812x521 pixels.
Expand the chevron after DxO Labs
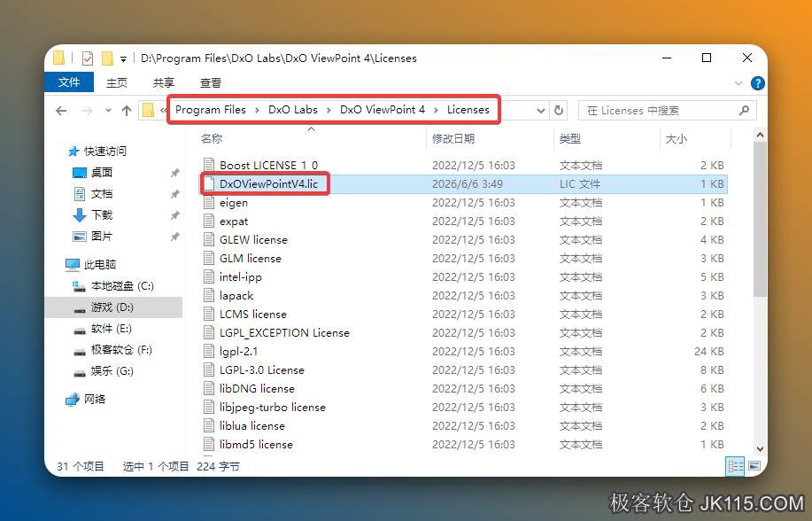(x=329, y=111)
